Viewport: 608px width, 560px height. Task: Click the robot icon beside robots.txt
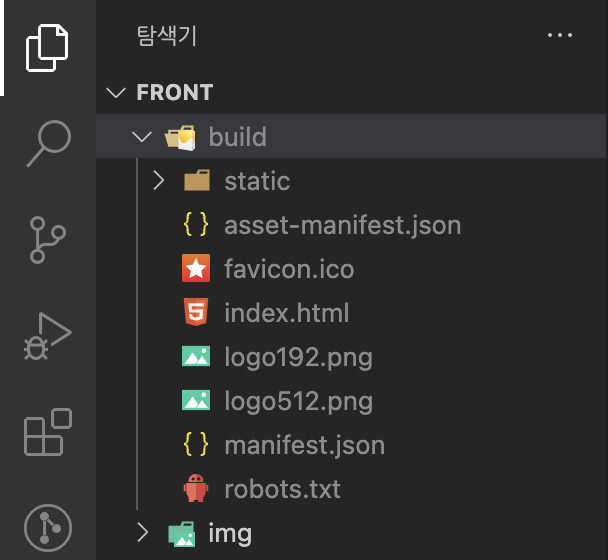click(196, 488)
